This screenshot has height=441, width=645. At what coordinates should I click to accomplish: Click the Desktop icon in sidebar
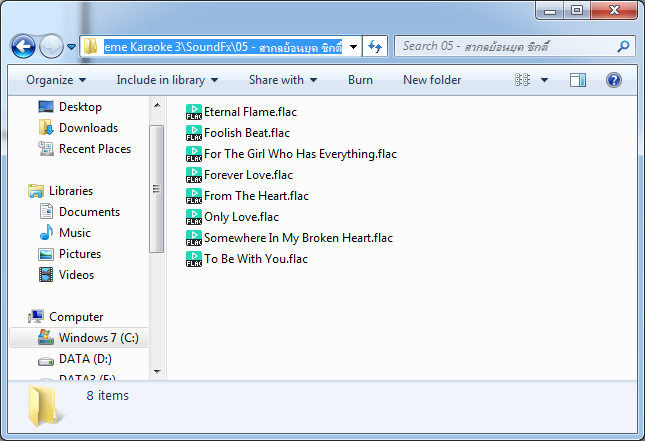pyautogui.click(x=46, y=107)
